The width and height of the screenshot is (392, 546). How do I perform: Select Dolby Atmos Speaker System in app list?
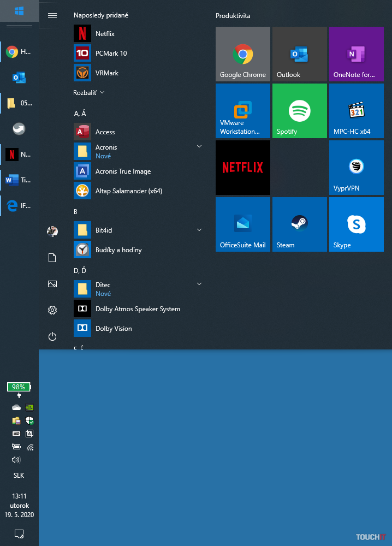point(137,309)
